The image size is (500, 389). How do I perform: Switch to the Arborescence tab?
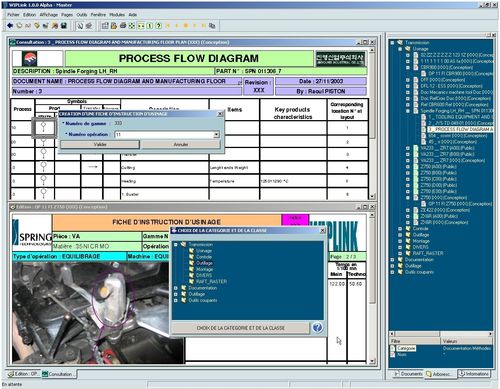[x=439, y=374]
